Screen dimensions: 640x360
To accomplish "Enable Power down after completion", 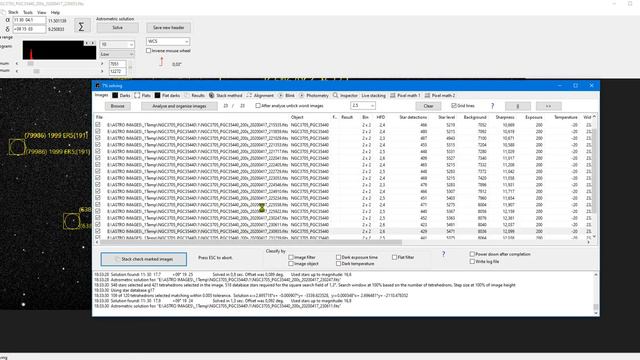I will click(500, 254).
